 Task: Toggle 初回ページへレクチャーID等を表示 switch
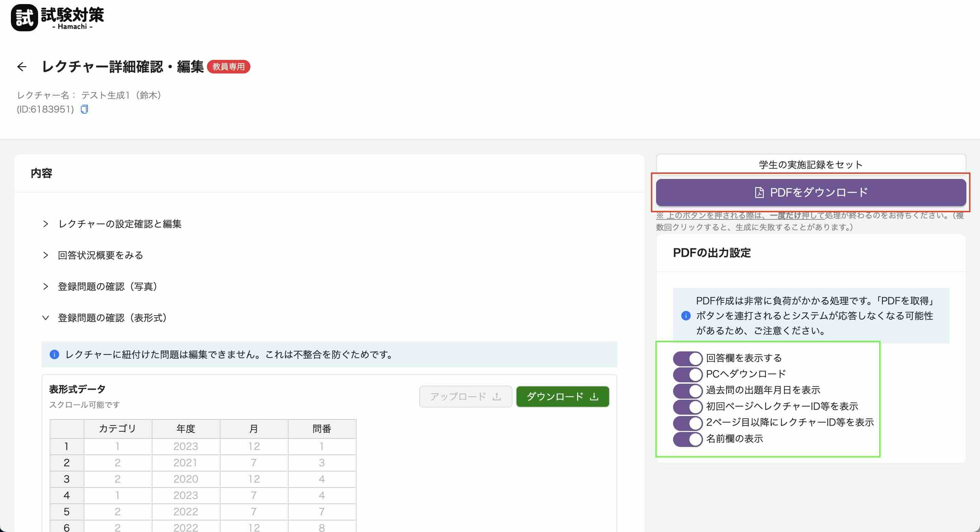687,406
